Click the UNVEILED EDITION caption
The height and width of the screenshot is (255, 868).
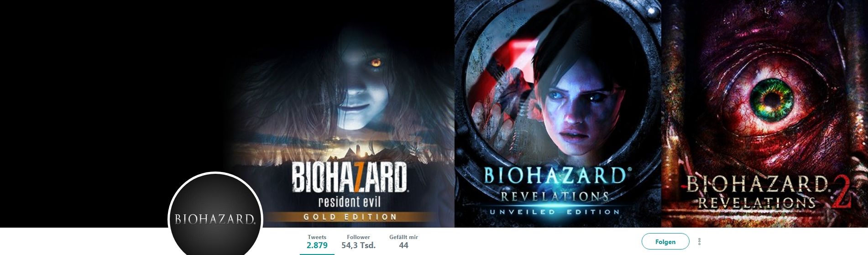pos(554,212)
